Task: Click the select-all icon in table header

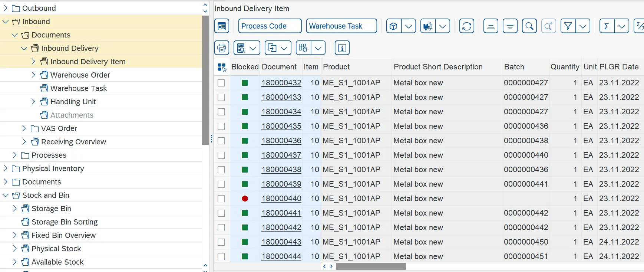Action: (222, 67)
